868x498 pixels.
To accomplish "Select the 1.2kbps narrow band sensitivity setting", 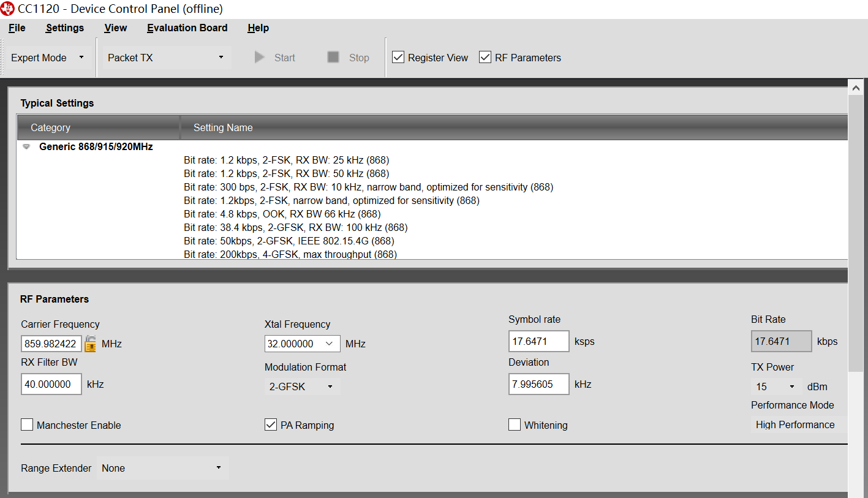I will tap(331, 201).
